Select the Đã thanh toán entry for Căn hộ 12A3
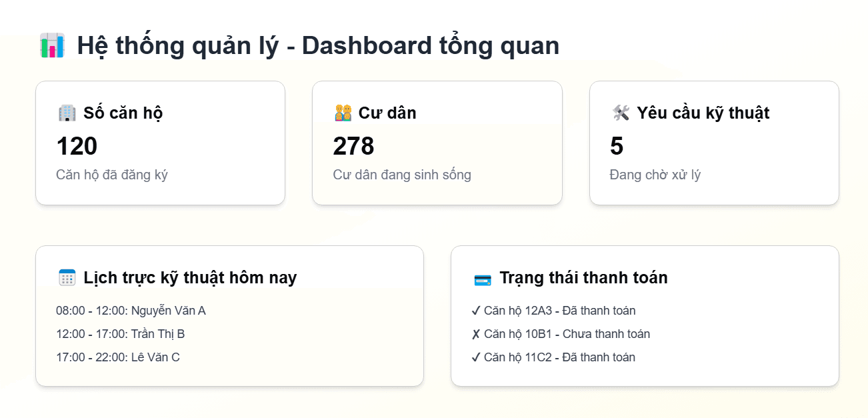Image resolution: width=868 pixels, height=418 pixels. 559,310
